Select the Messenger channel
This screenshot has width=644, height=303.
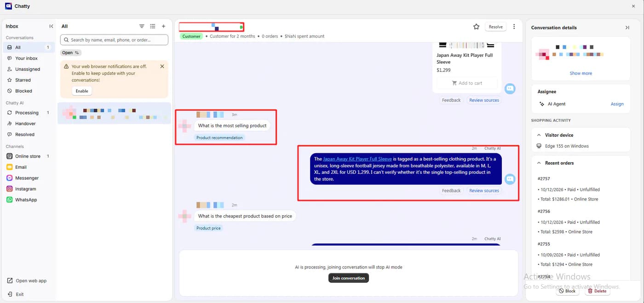coord(29,178)
